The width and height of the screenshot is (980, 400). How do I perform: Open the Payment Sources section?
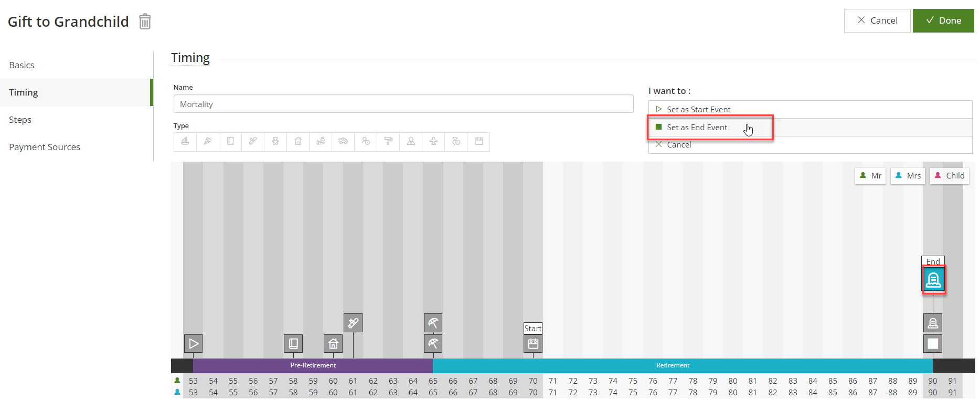(45, 147)
